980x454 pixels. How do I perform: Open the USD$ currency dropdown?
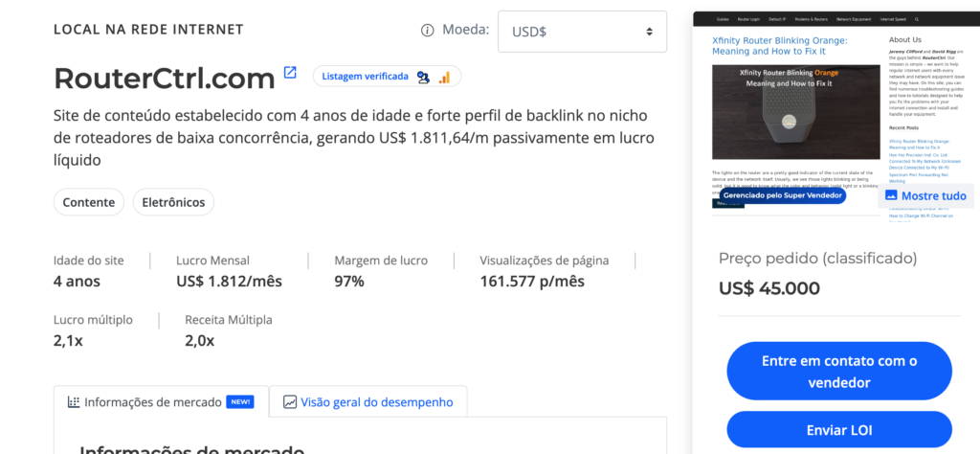582,32
